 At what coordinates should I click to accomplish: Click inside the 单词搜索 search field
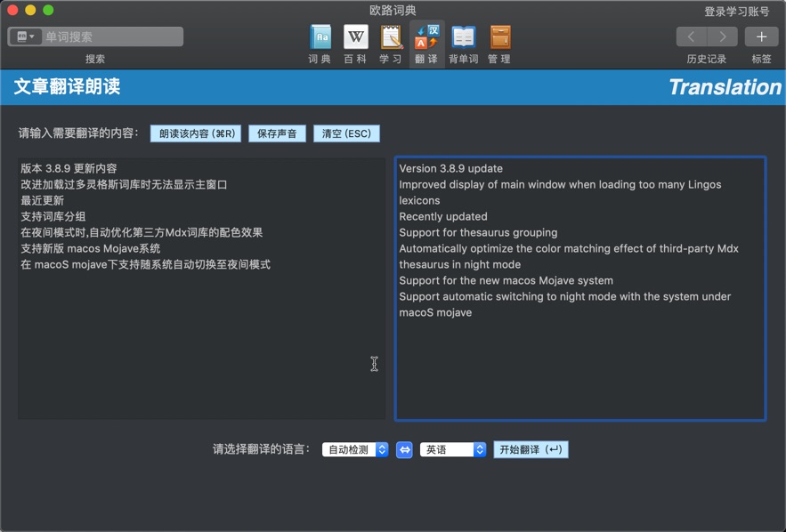coord(111,36)
